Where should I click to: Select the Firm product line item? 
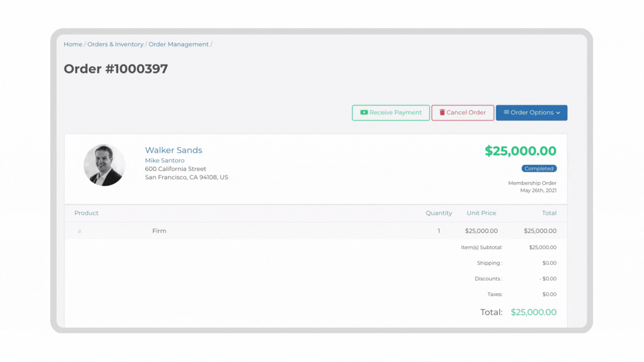click(159, 231)
